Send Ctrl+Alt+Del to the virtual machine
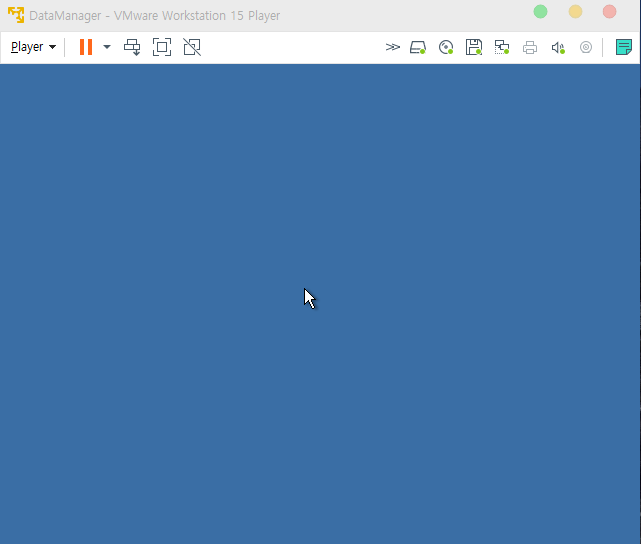Image resolution: width=641 pixels, height=544 pixels. 132,47
